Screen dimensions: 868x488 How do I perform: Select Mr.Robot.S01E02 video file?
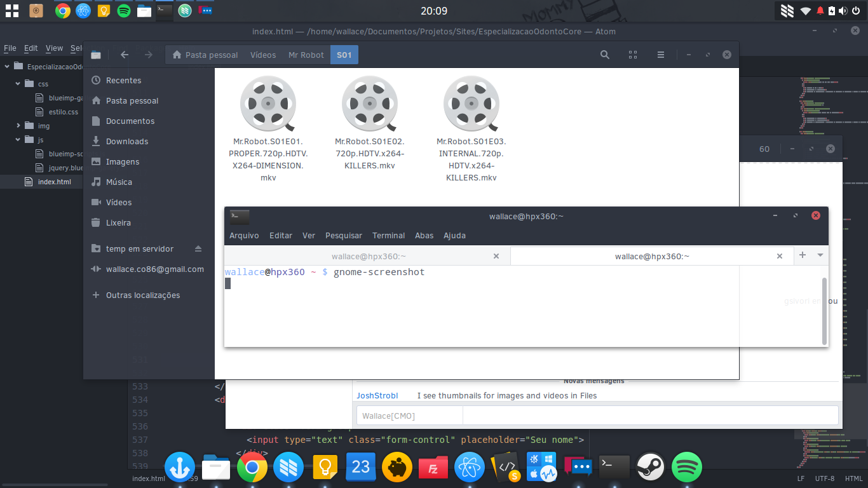tap(369, 123)
